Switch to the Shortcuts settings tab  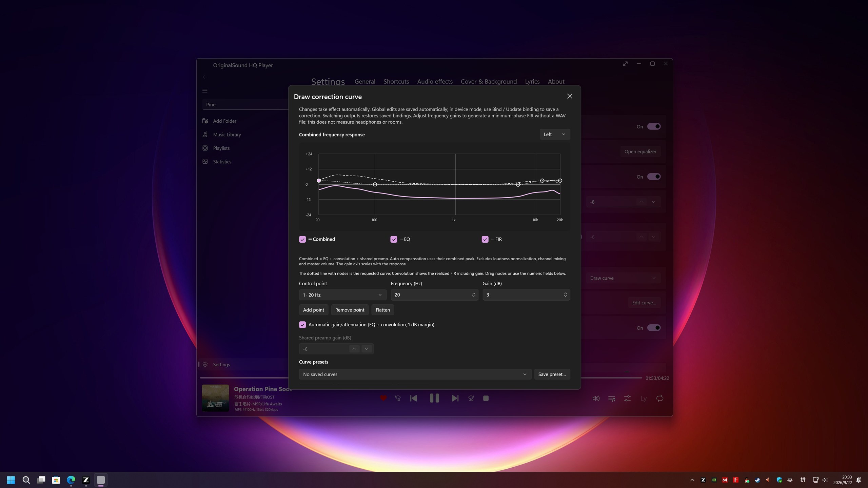396,81
